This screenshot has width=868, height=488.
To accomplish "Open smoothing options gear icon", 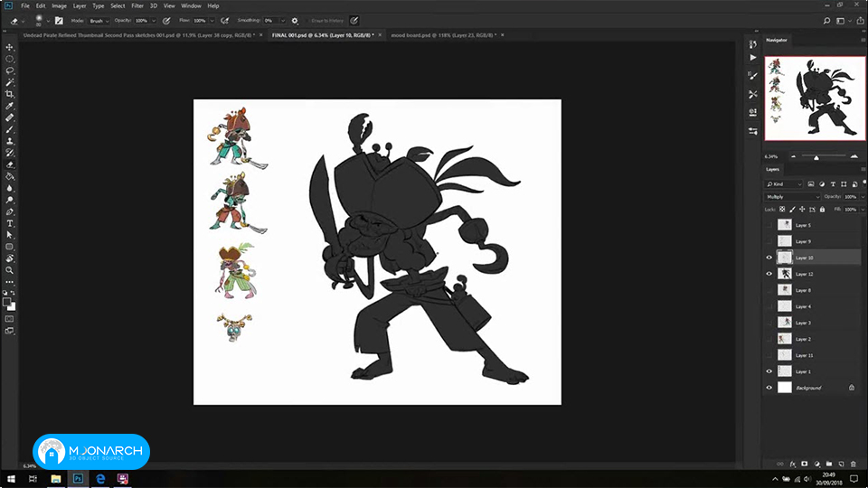I will tap(295, 21).
